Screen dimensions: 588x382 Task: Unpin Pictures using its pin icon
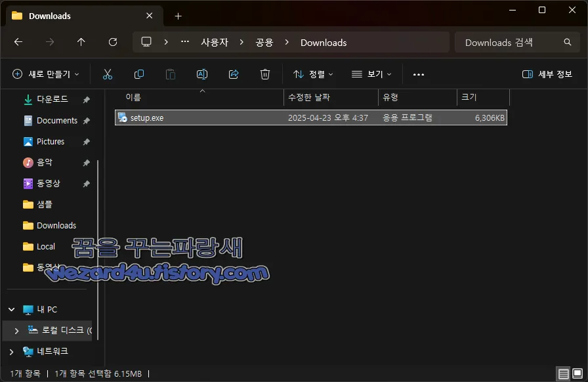tap(86, 142)
